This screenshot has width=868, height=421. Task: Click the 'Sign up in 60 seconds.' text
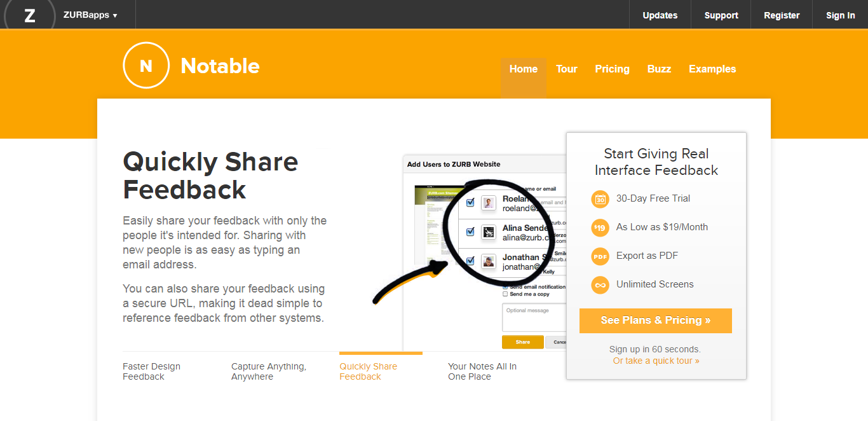click(654, 349)
